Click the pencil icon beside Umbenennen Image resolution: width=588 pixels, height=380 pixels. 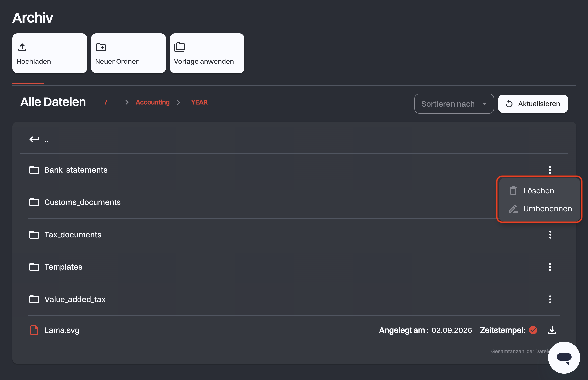coord(513,209)
